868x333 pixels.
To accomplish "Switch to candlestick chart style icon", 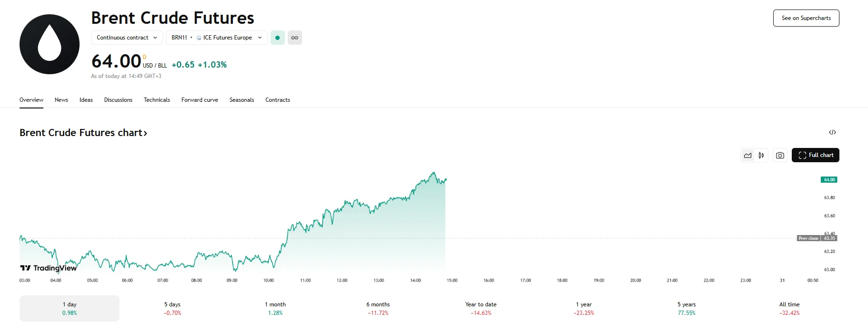I will coord(761,155).
